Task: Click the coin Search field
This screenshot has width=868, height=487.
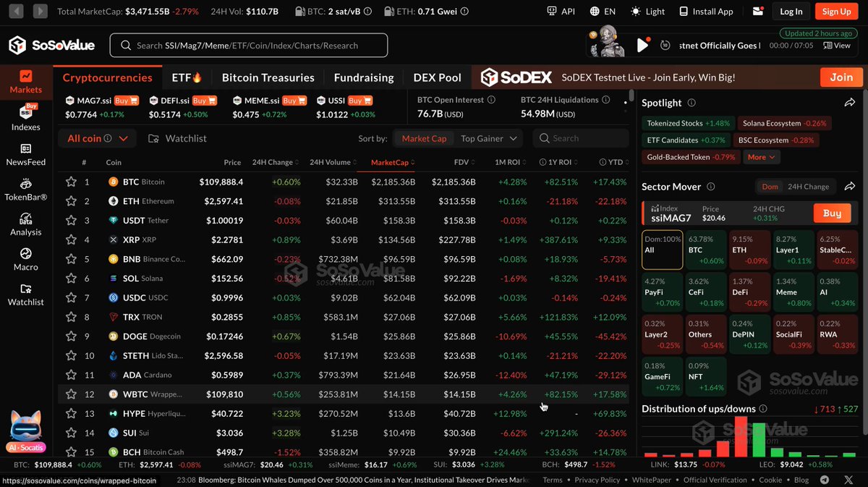Action: [581, 138]
